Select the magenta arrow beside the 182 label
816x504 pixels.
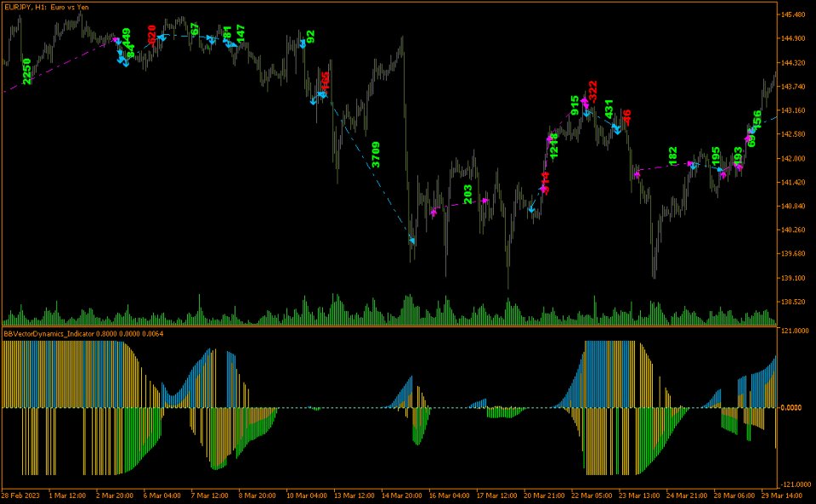coord(690,163)
